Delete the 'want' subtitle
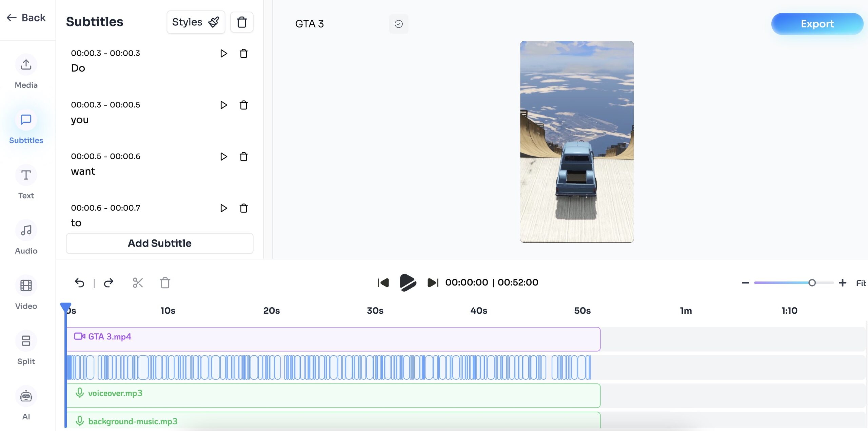The width and height of the screenshot is (868, 431). tap(243, 156)
